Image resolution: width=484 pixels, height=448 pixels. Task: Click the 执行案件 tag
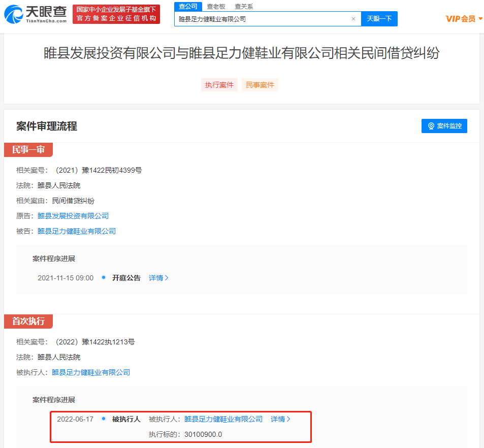pos(219,85)
